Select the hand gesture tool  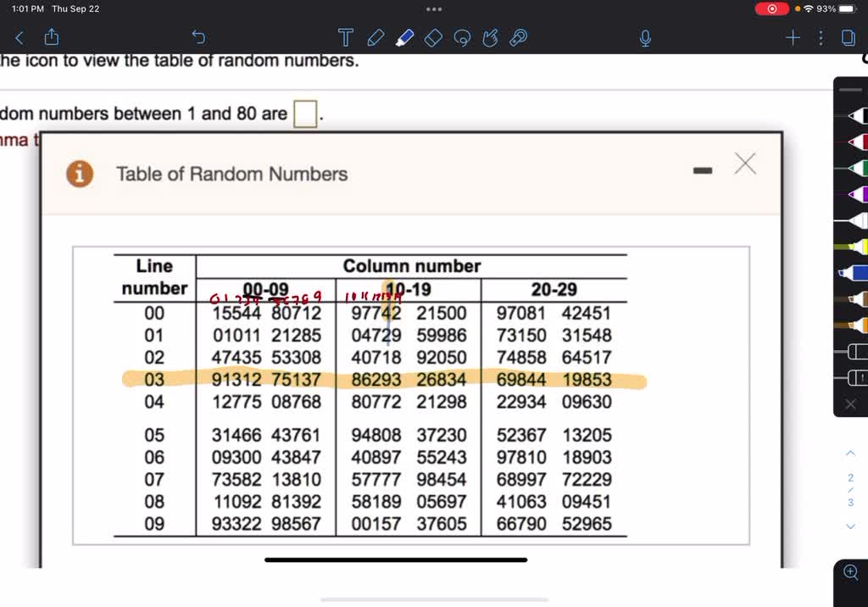pyautogui.click(x=490, y=37)
